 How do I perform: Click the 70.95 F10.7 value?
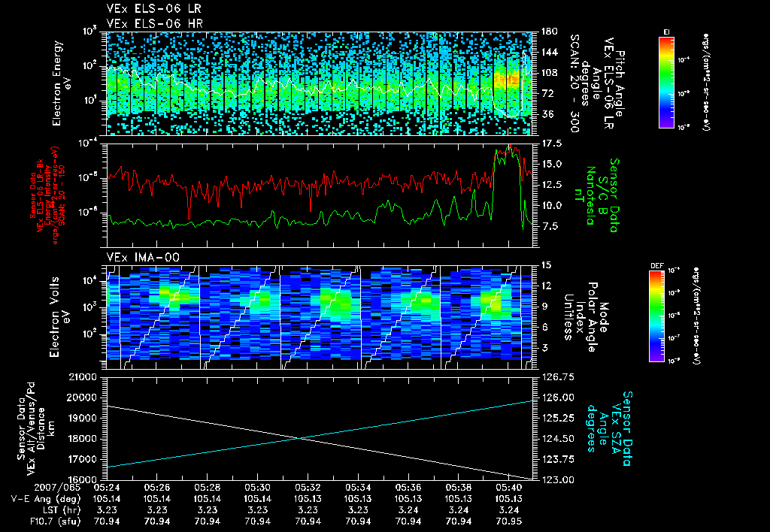[x=509, y=521]
